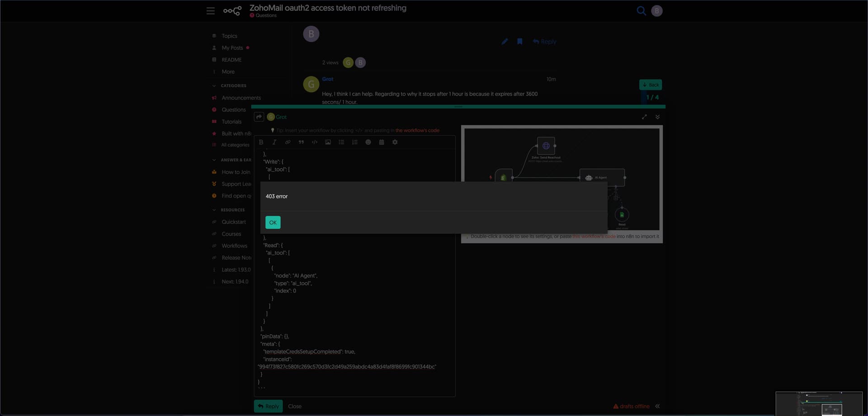Select the Zoho HTTP request node in preview
This screenshot has width=868, height=416.
(x=546, y=146)
